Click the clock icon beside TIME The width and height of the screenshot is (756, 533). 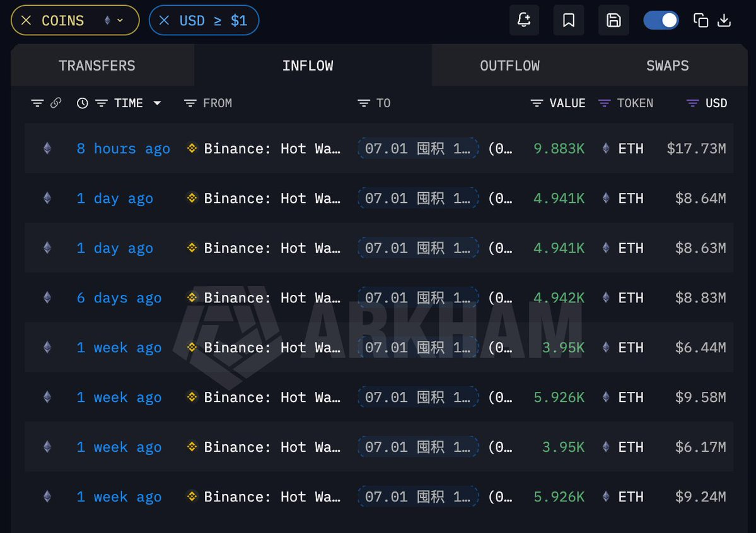click(83, 103)
